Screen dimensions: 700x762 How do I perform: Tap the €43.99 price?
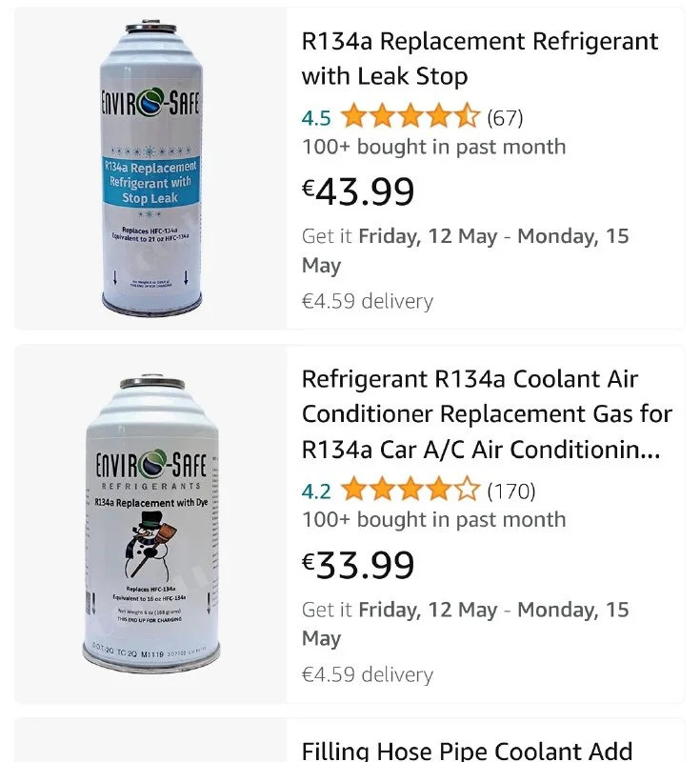[x=359, y=191]
